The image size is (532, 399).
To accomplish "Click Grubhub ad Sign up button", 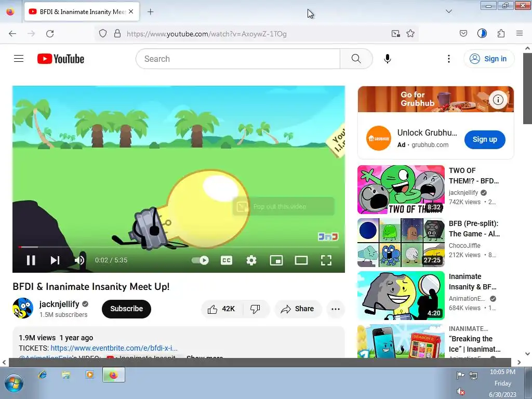I will pyautogui.click(x=485, y=139).
